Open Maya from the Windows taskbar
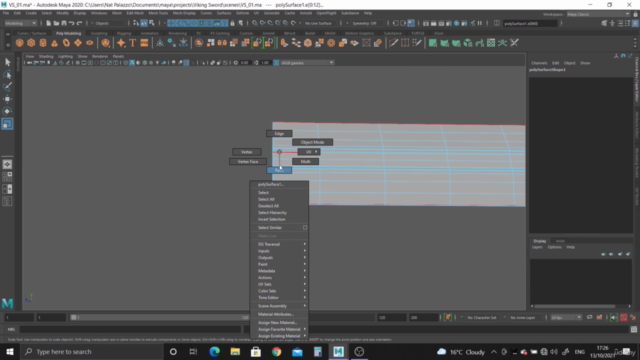Screen dimensions: 640x360 coord(338,351)
